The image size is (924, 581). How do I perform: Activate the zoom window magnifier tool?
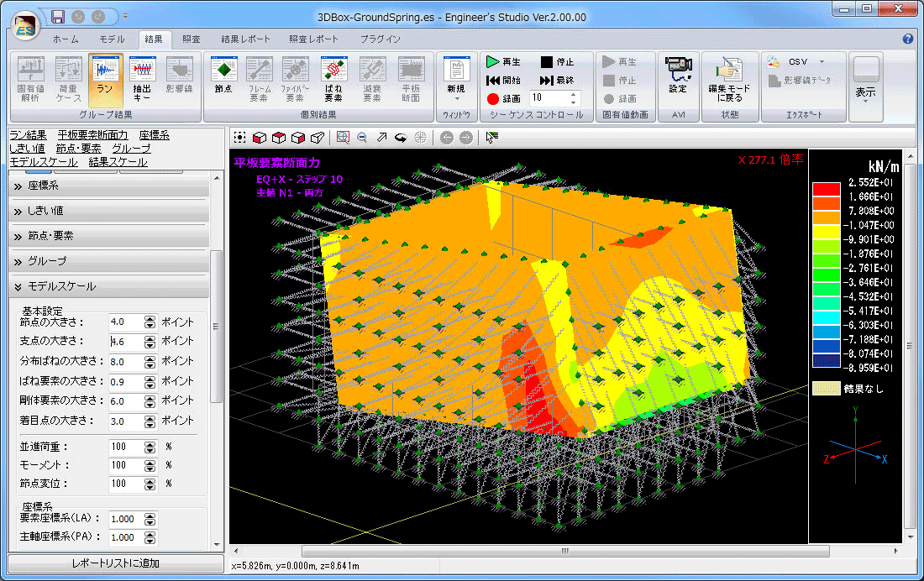pyautogui.click(x=343, y=138)
